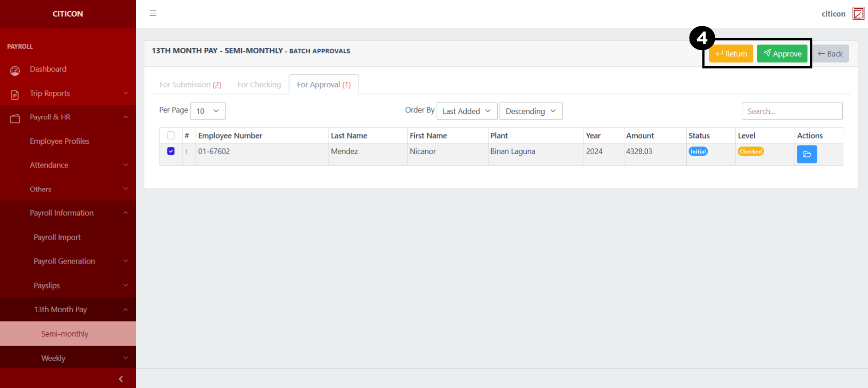Click the Payroll & HR folder icon

[15, 118]
